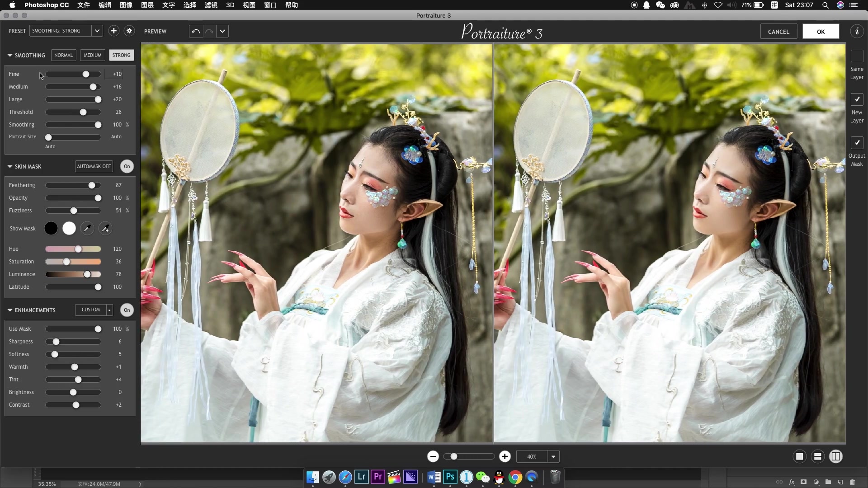Switch to vertical split preview icon
868x488 pixels.
[836, 456]
